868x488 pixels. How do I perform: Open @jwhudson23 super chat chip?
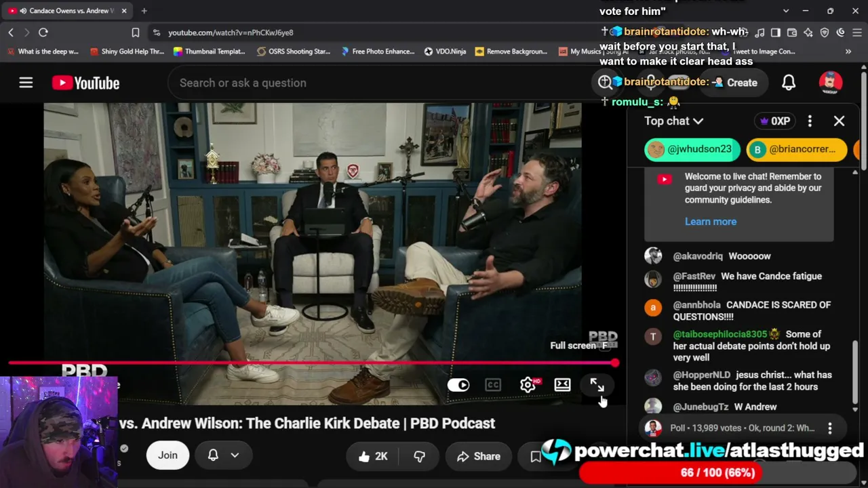[692, 149]
